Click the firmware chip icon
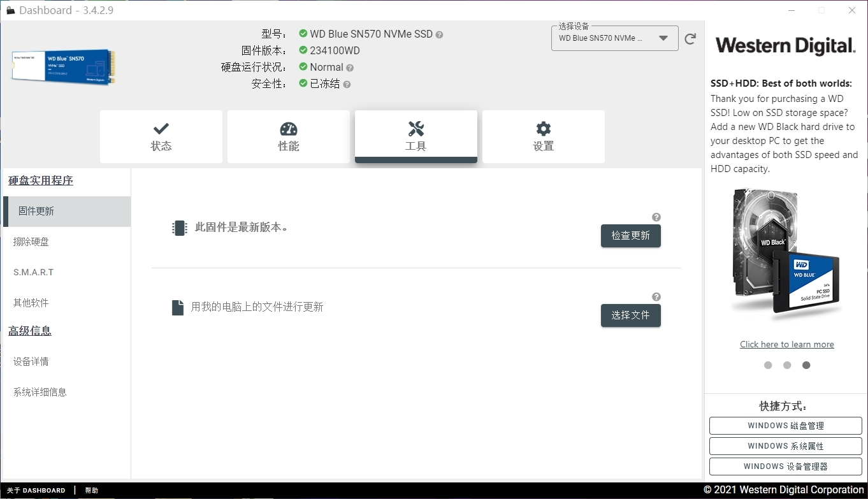This screenshot has height=499, width=868. point(180,228)
